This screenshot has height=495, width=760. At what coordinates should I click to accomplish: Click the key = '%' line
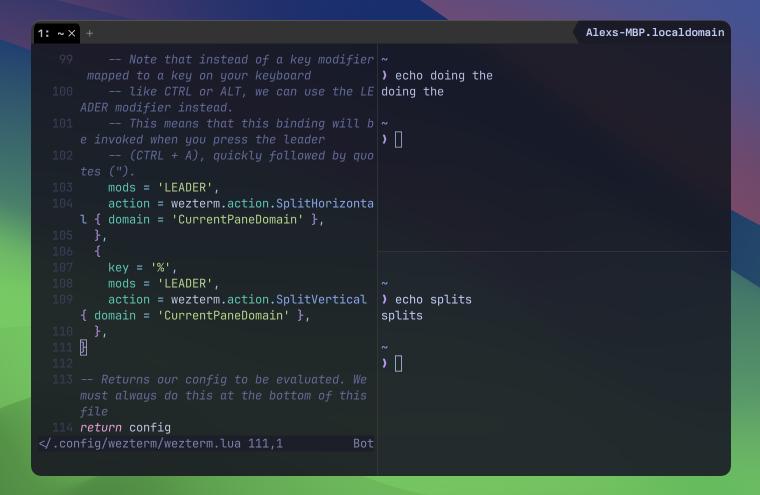pos(142,268)
